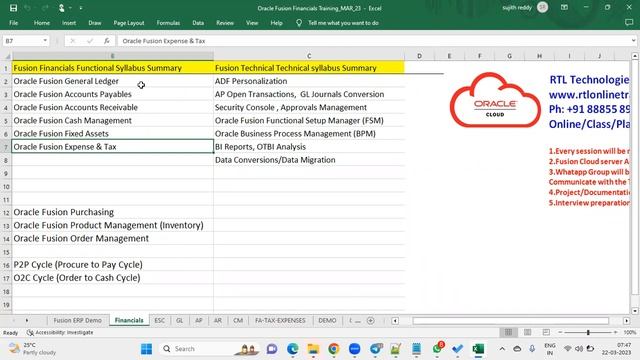The image size is (640, 360).
Task: Select column C header
Action: pos(309,56)
